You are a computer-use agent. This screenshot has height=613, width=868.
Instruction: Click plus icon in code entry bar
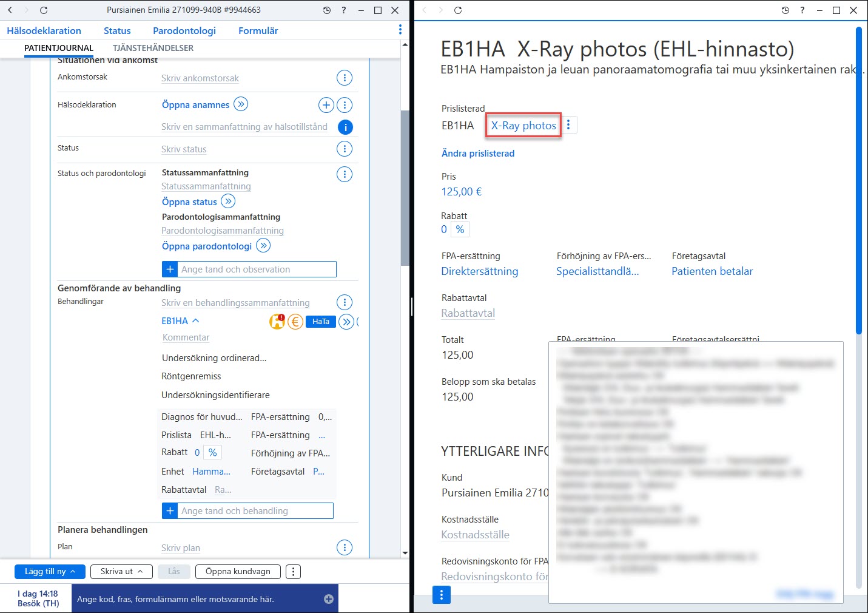coord(329,599)
